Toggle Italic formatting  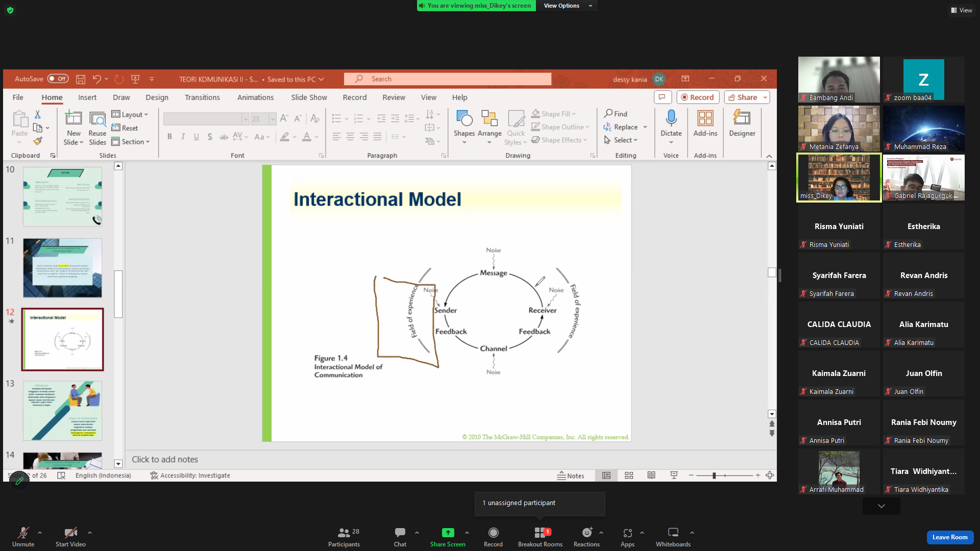183,137
